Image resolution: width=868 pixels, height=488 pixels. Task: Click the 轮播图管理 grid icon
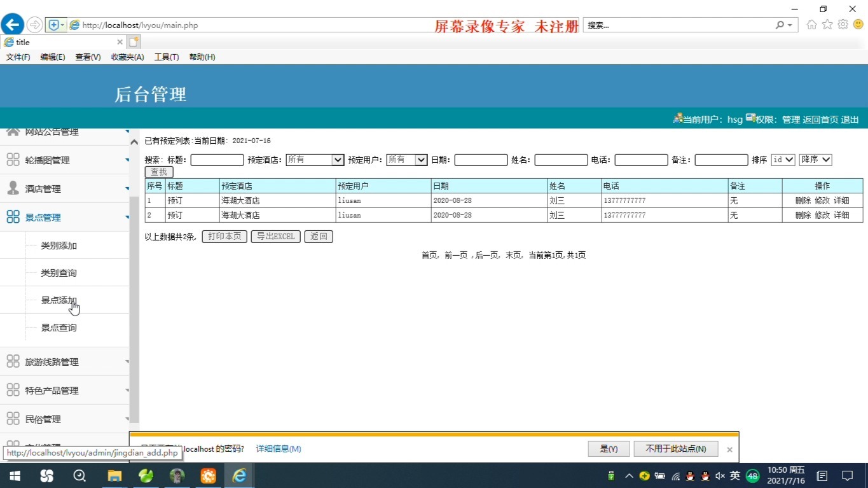[x=13, y=160]
